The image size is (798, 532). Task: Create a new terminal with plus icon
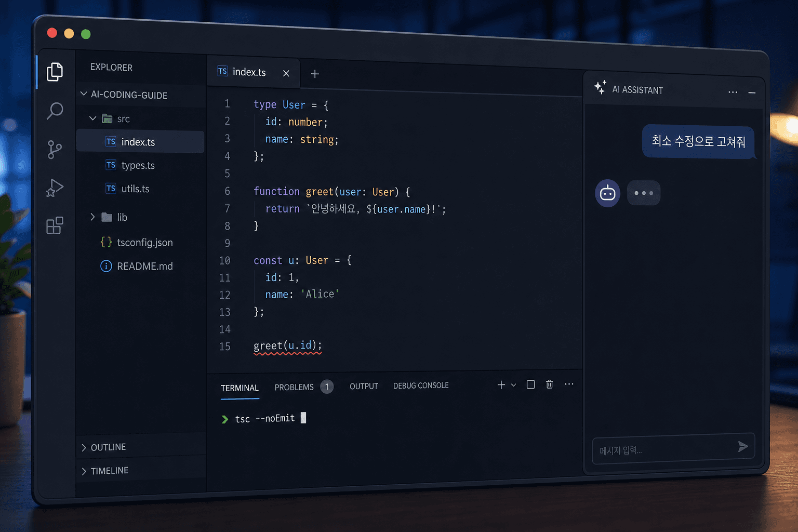tap(501, 385)
